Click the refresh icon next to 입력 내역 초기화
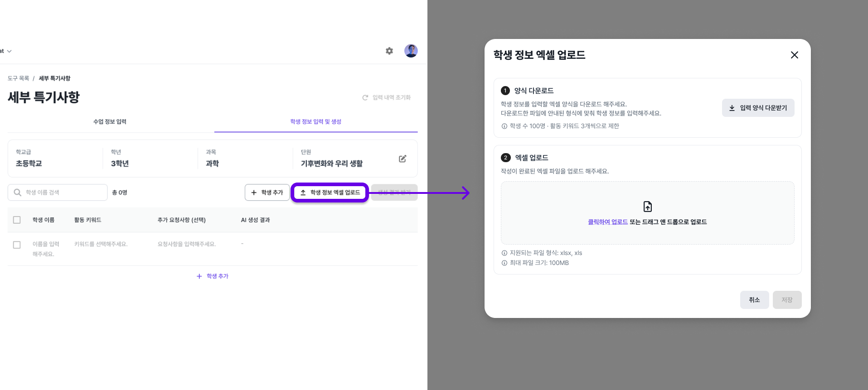 click(x=365, y=97)
